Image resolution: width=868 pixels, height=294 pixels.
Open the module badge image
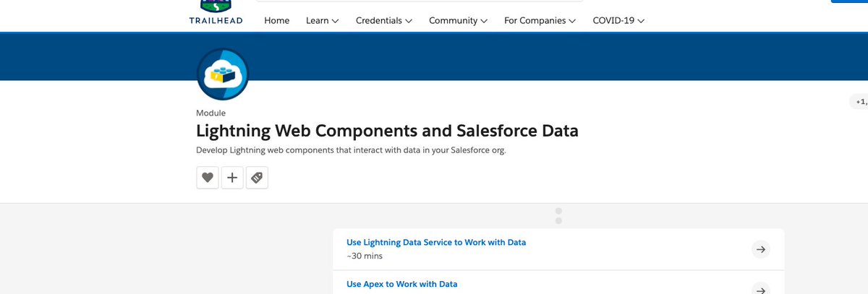(223, 74)
